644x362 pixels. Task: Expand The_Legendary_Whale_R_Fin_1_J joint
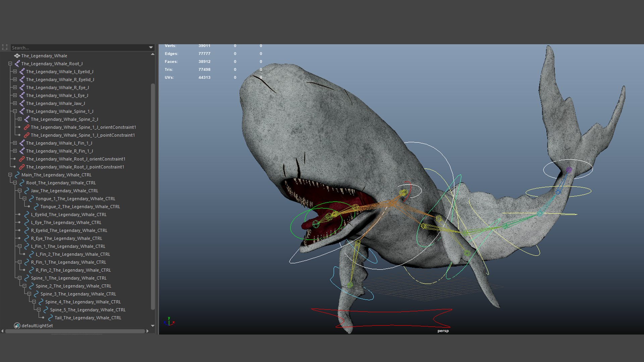click(15, 151)
